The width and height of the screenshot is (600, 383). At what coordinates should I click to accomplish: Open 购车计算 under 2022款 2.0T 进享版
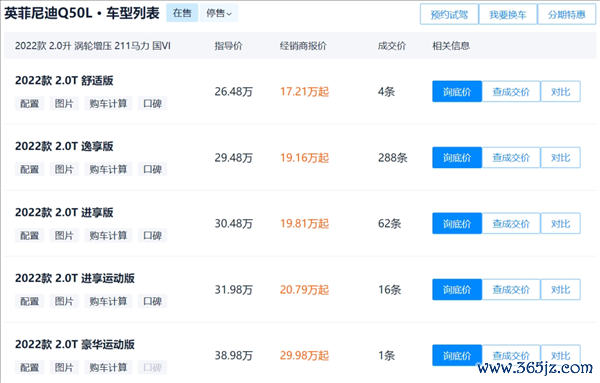pos(108,235)
